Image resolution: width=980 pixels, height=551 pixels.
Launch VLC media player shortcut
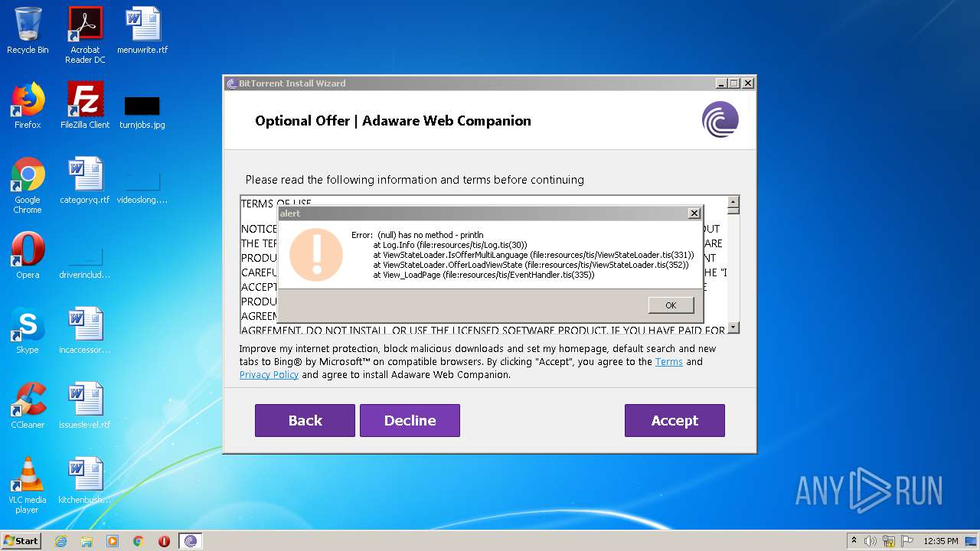click(28, 485)
